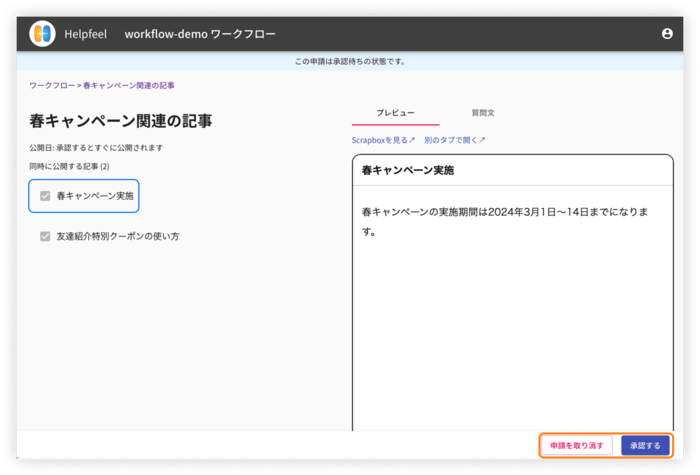Click 春キャンペーン関連の記事 breadcrumb link

129,85
